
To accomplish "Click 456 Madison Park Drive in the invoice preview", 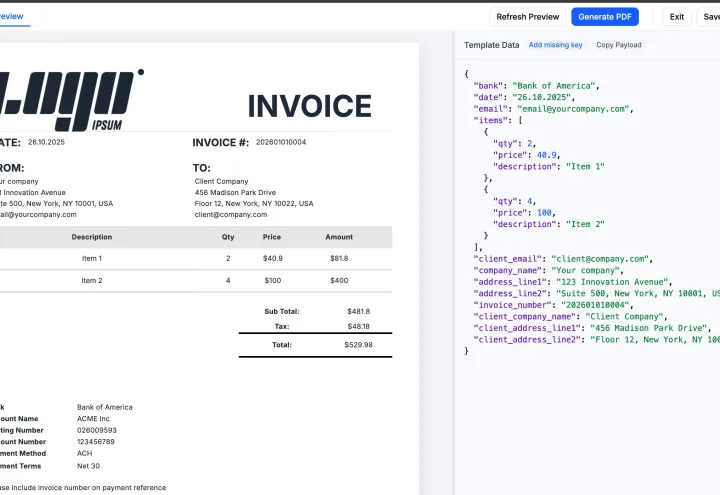I will [235, 192].
